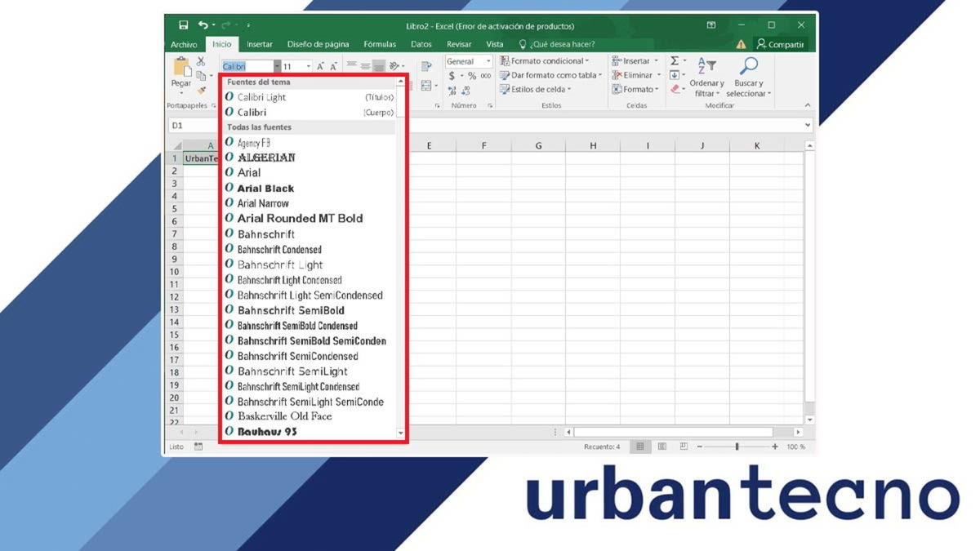Click the Autosuma sigma icon

click(x=675, y=60)
